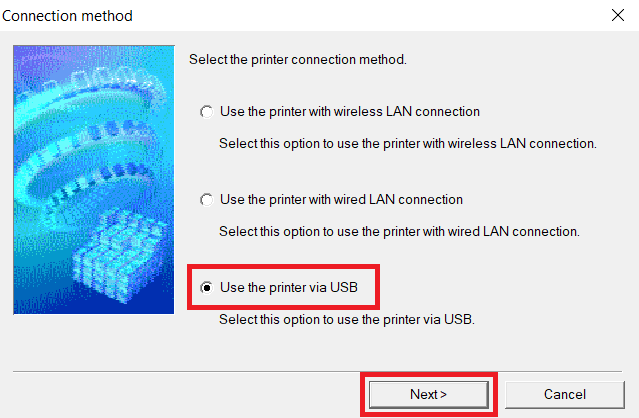Click the cube stack in the artwork
The height and width of the screenshot is (418, 639).
point(118,255)
